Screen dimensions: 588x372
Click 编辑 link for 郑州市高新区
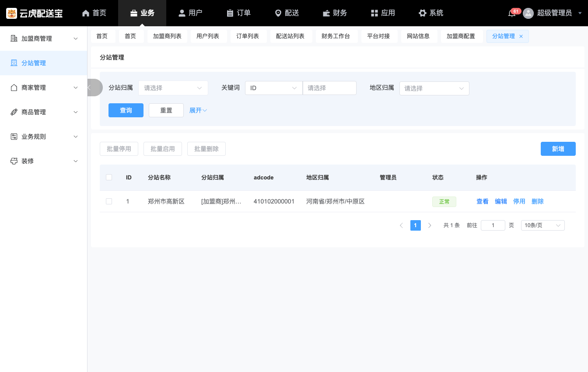tap(501, 201)
